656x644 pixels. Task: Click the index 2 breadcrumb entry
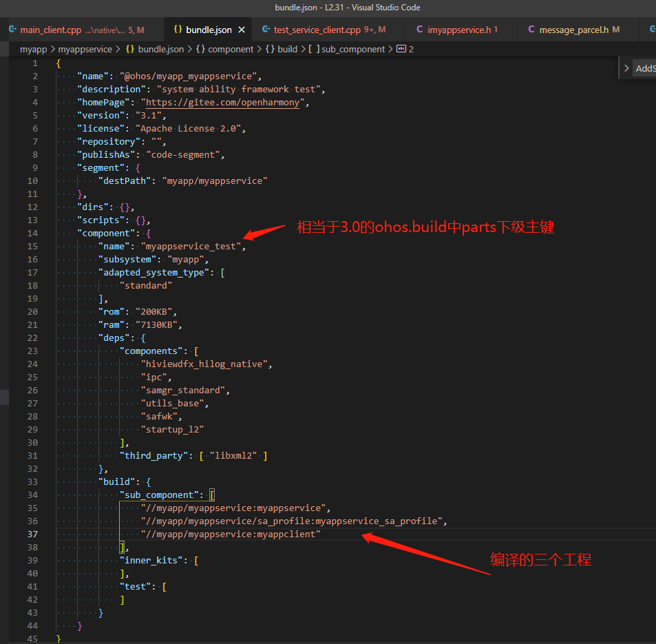[x=409, y=49]
